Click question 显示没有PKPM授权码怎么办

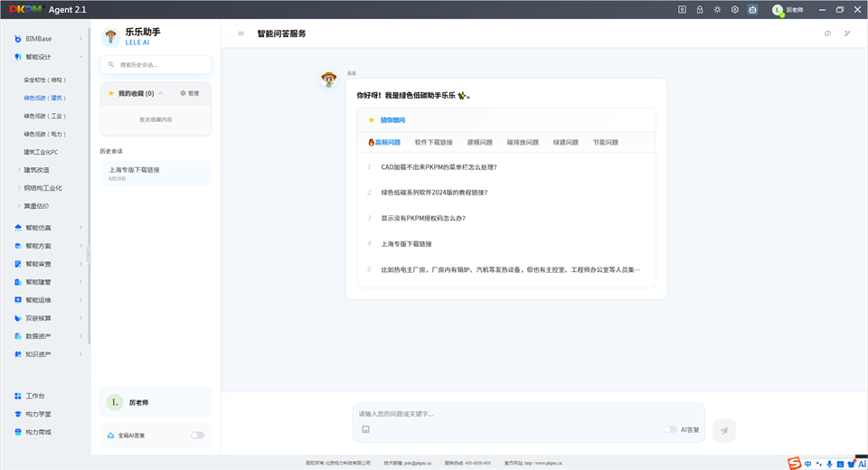[423, 218]
